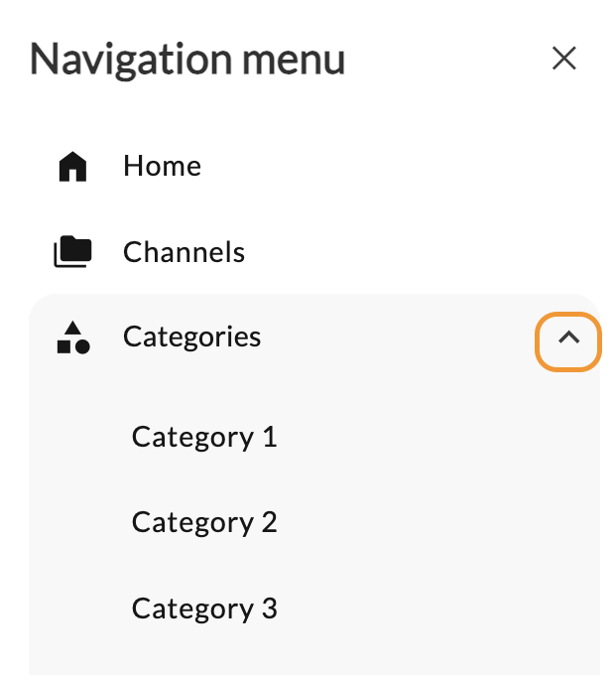This screenshot has width=616, height=675.
Task: Click the Navigation menu heading text
Action: coord(187,60)
